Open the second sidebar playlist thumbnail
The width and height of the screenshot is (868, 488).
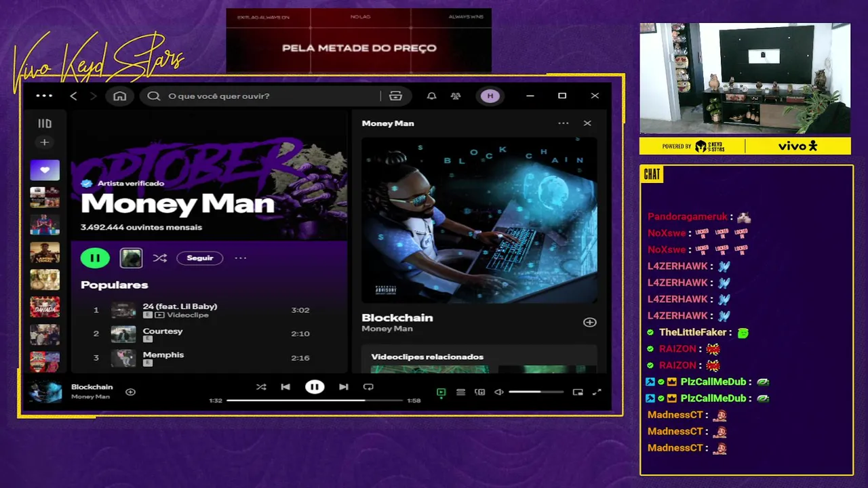(x=45, y=197)
